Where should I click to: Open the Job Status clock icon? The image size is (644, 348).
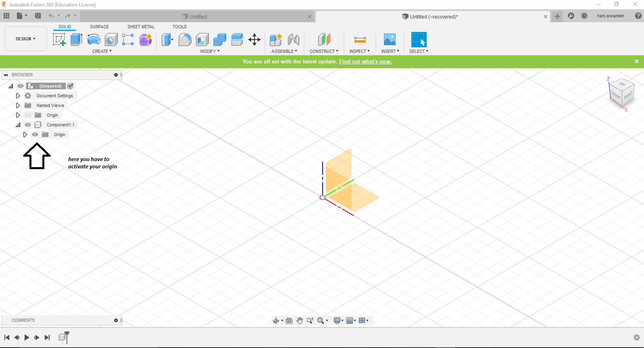click(x=584, y=16)
